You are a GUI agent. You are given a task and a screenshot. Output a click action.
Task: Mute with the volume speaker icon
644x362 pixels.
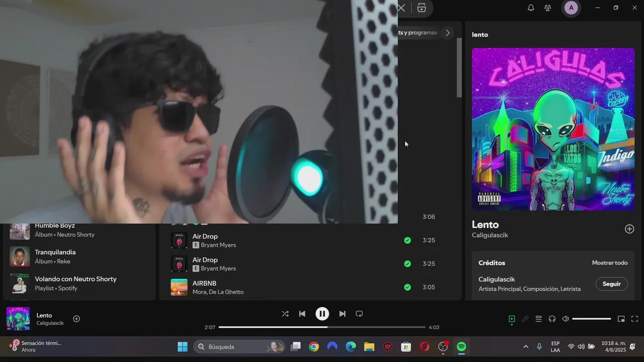[x=566, y=319]
